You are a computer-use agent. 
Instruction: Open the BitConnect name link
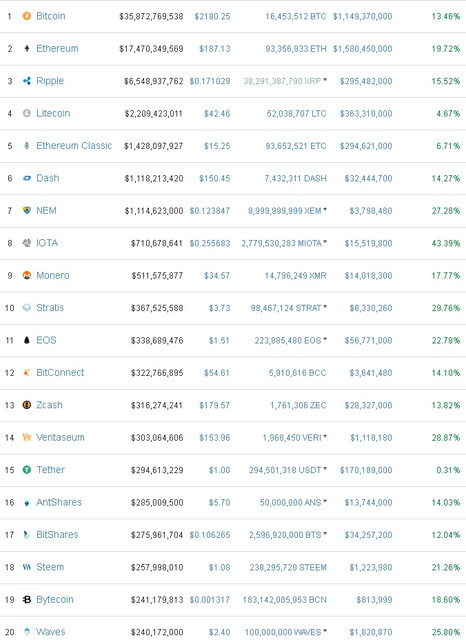coord(60,372)
